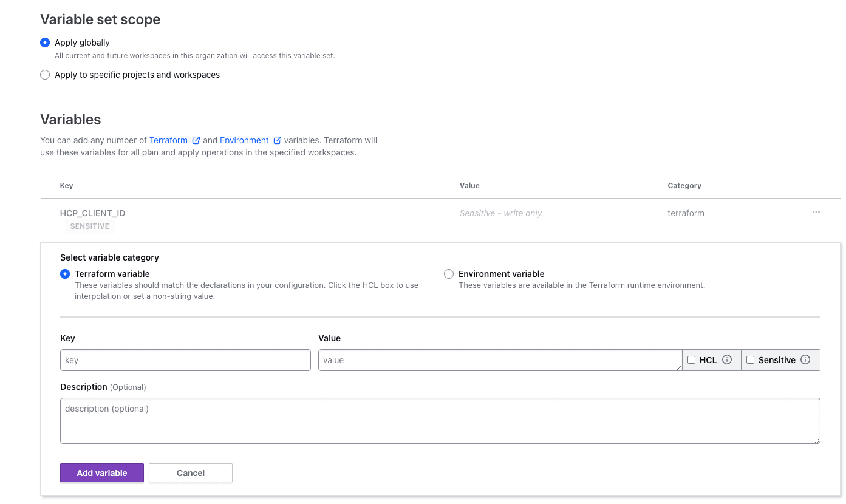Click the Variable set scope heading
Image resolution: width=846 pixels, height=504 pixels.
click(x=100, y=19)
